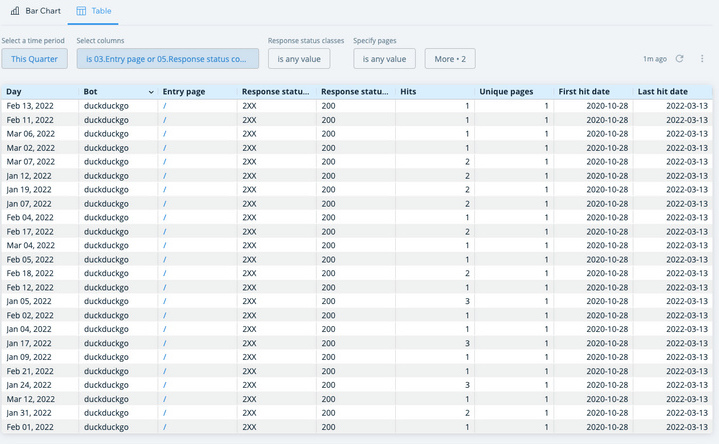Select the Jan 31, 2022 day cell
This screenshot has width=719, height=444.
pyautogui.click(x=28, y=413)
